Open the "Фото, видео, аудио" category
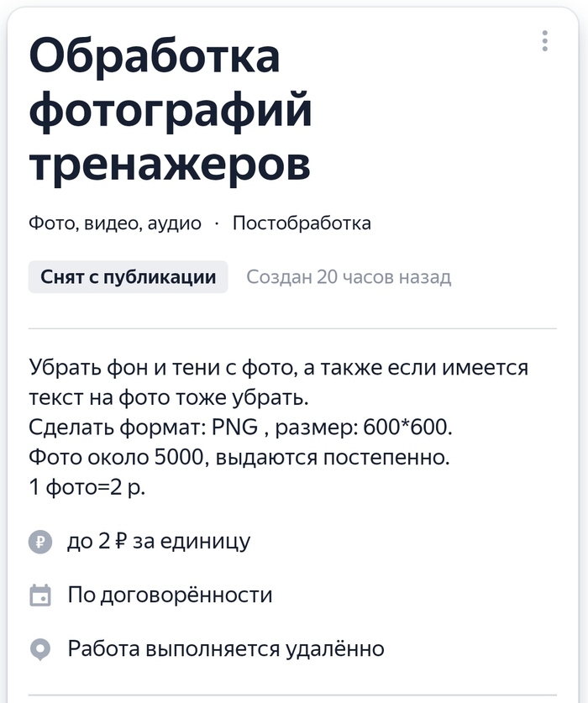 tap(115, 223)
